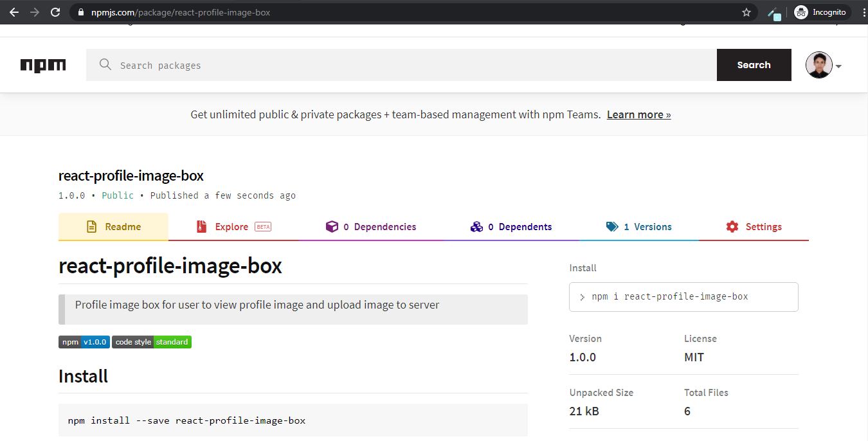
Task: Reload the page with refresh icon
Action: [55, 12]
